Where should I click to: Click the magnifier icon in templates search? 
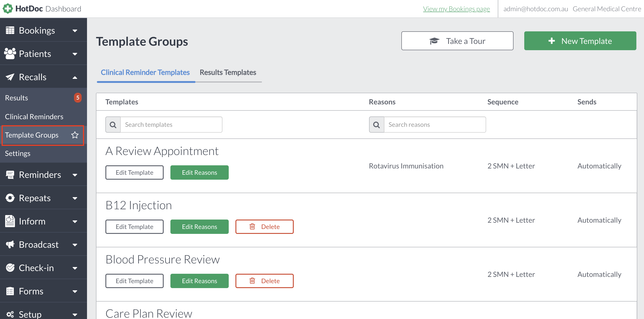click(113, 125)
